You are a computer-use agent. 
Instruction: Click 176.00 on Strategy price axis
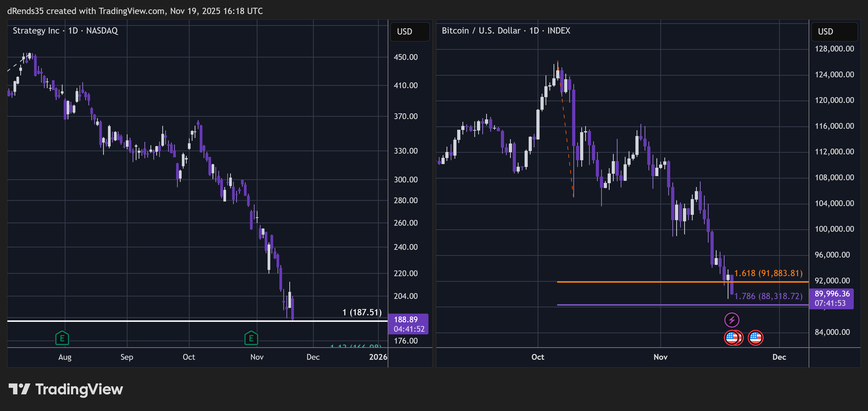[406, 341]
